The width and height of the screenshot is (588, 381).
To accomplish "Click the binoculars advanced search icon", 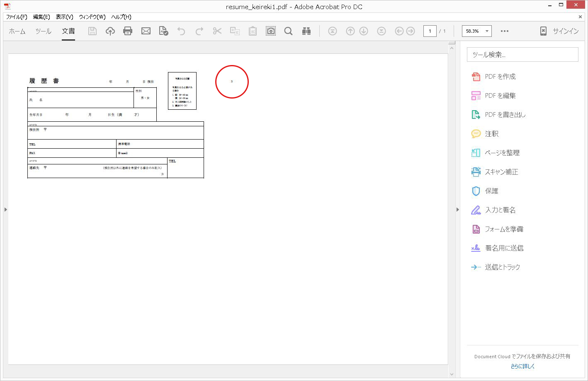I will [x=306, y=31].
